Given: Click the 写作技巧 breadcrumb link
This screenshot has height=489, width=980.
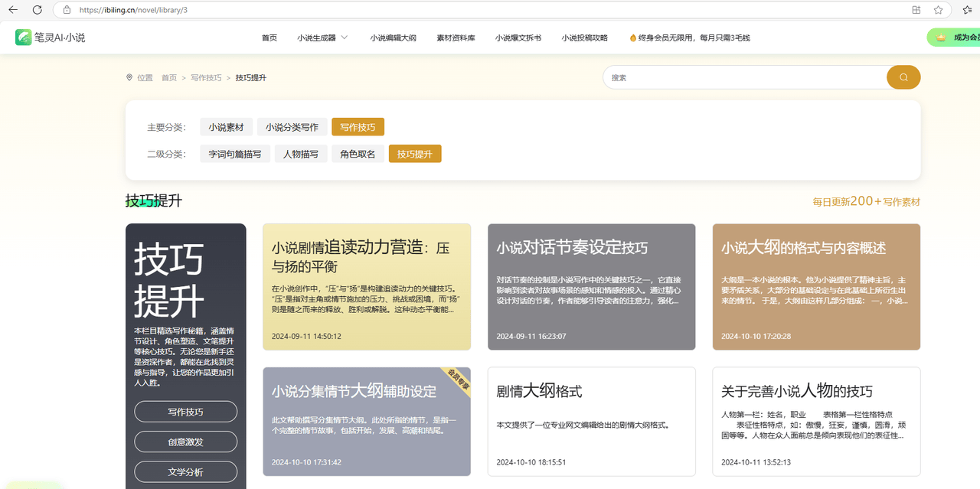Looking at the screenshot, I should coord(206,78).
